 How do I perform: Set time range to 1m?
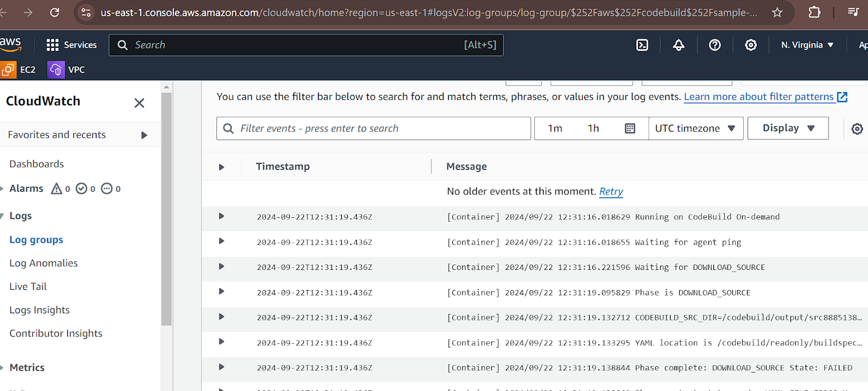coord(555,128)
